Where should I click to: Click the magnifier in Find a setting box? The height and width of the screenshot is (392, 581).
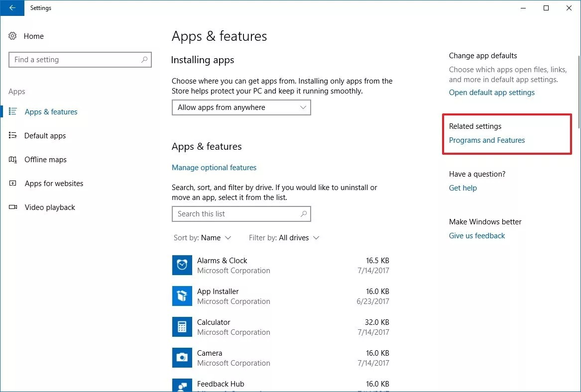tap(144, 60)
